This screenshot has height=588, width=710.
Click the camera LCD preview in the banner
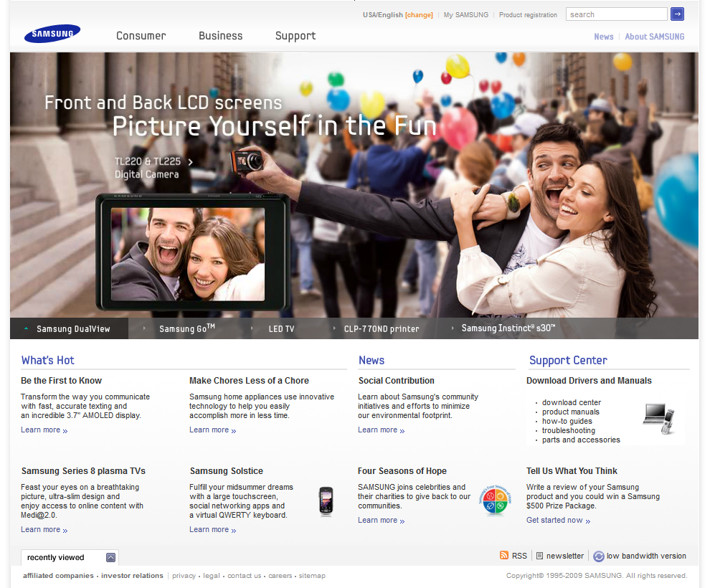(188, 255)
